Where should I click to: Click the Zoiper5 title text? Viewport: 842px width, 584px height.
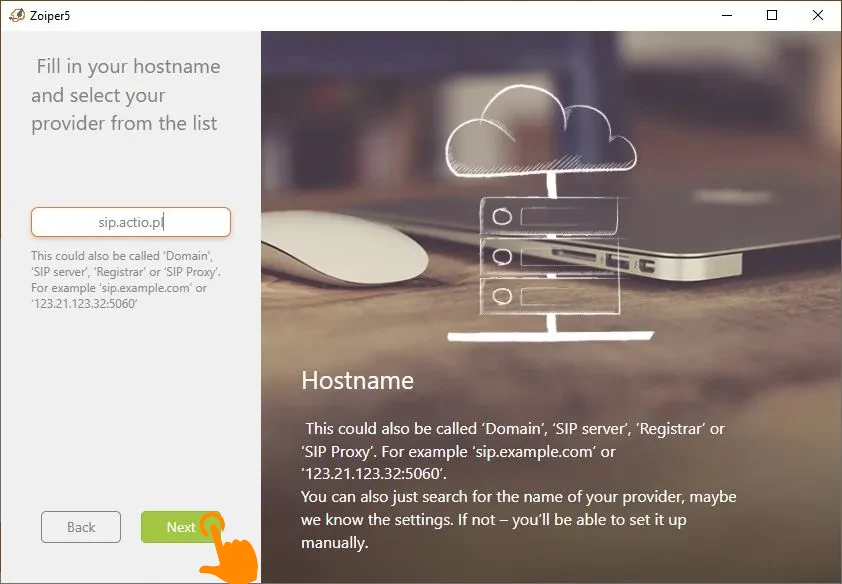[50, 16]
